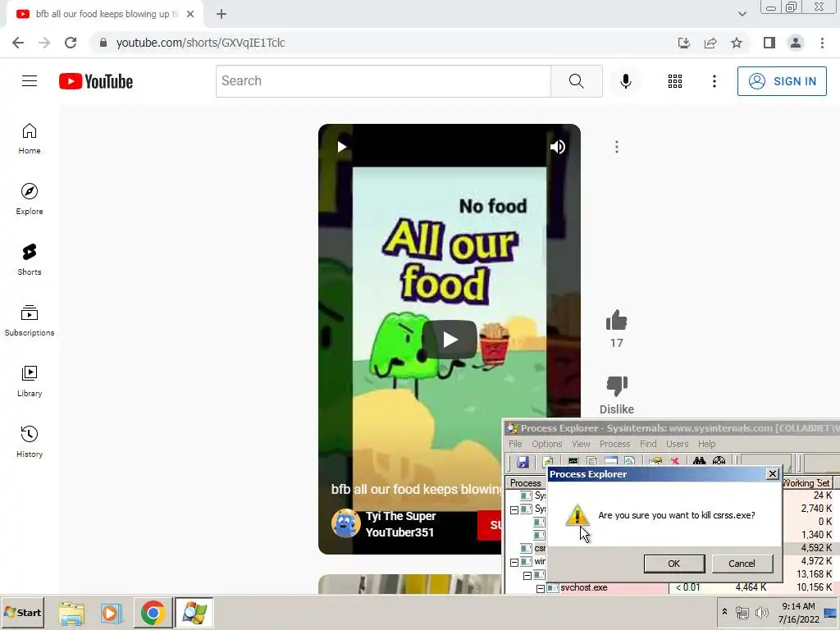This screenshot has width=840, height=630.
Task: Click the Working Set column header
Action: click(x=807, y=483)
